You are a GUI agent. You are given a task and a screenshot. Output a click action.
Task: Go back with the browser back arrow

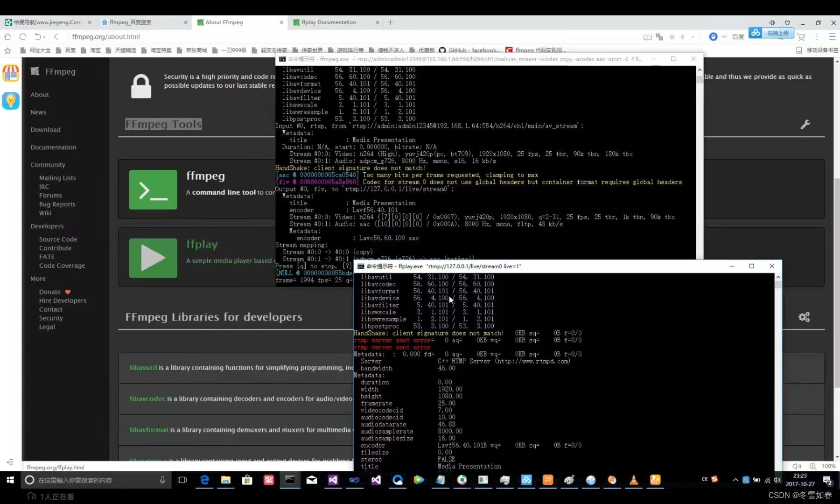click(x=56, y=36)
